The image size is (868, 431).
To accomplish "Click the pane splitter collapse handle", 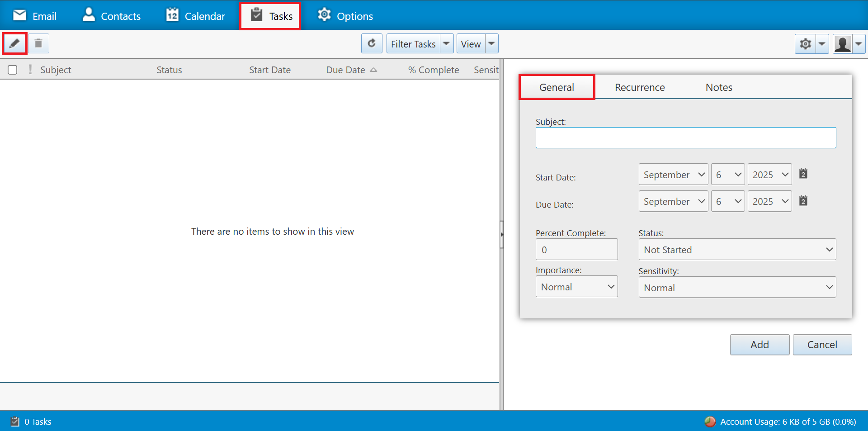I will click(x=502, y=234).
